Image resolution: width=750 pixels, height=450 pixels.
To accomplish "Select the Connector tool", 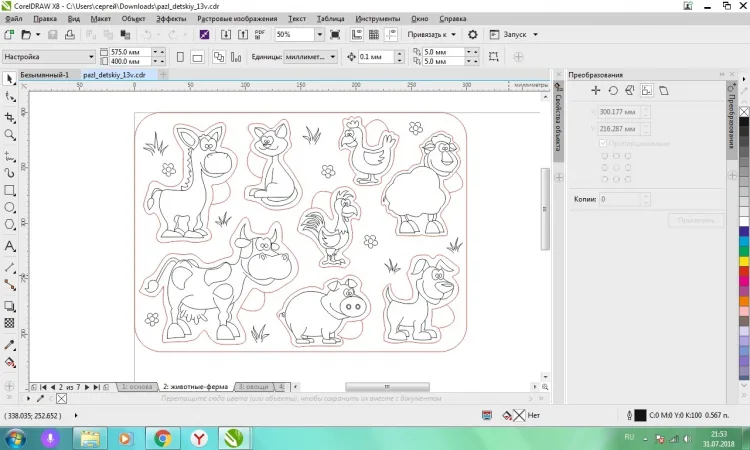I will point(10,285).
